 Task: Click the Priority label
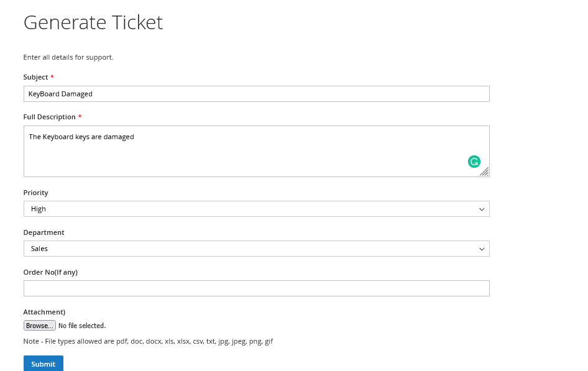(35, 193)
